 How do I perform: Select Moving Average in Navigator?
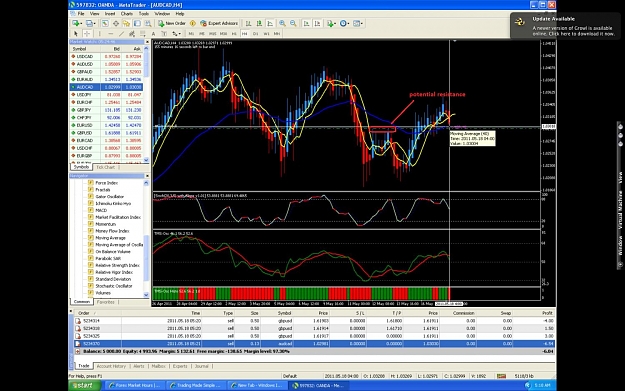click(110, 238)
